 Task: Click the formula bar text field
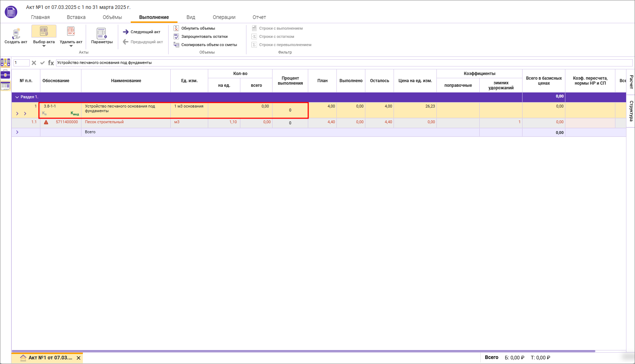click(343, 63)
